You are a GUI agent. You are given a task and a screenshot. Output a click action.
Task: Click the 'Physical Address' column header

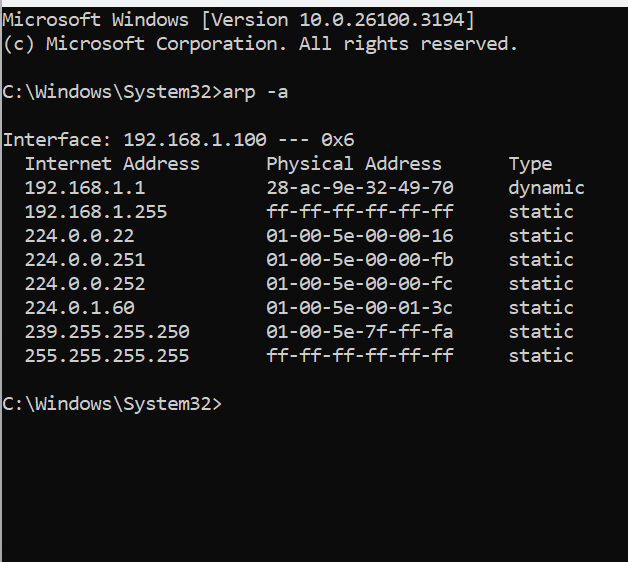tap(354, 164)
